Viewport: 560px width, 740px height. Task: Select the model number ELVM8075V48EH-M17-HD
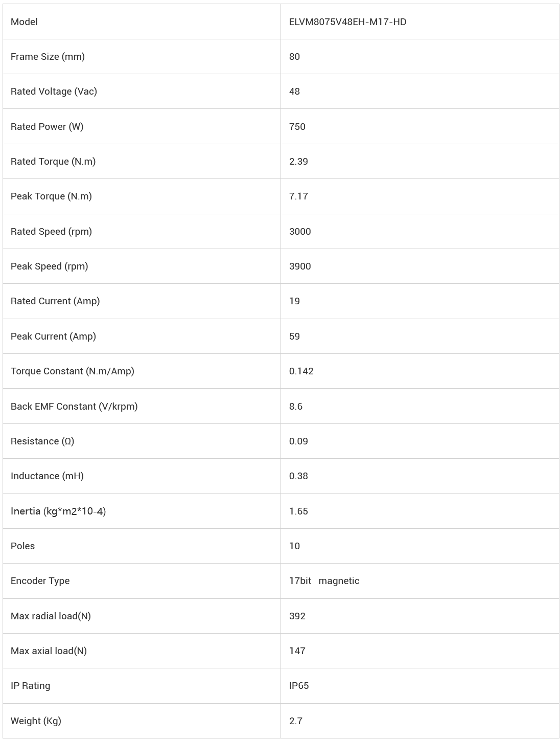347,21
